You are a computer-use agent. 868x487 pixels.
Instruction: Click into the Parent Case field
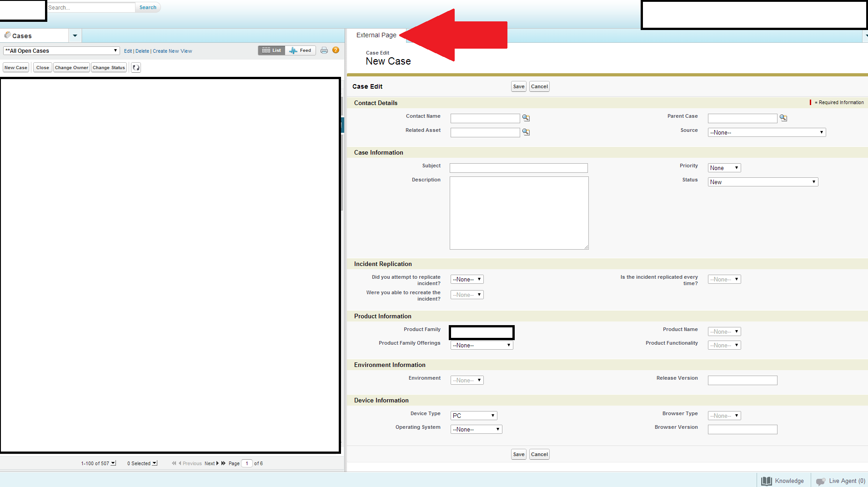point(743,118)
